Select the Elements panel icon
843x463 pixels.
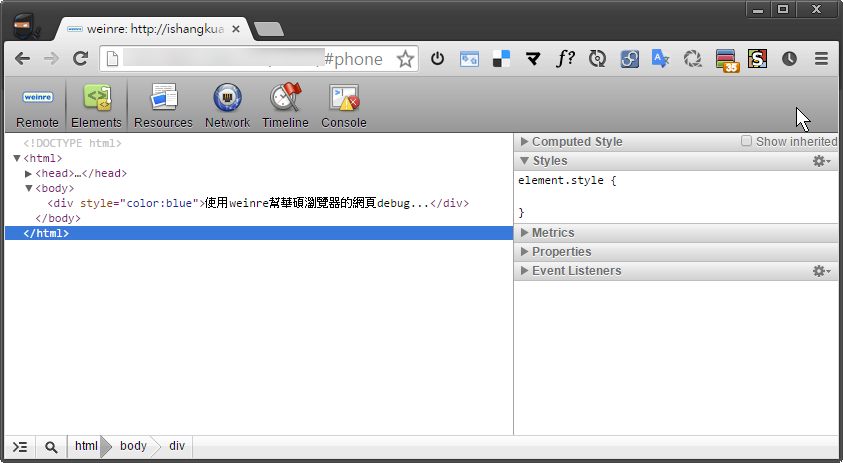(96, 106)
